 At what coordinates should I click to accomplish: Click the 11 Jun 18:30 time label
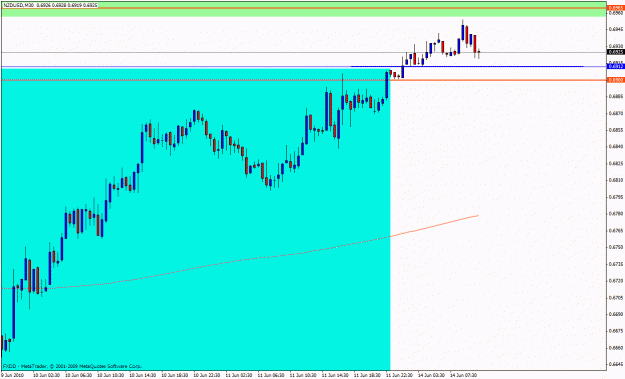367,375
